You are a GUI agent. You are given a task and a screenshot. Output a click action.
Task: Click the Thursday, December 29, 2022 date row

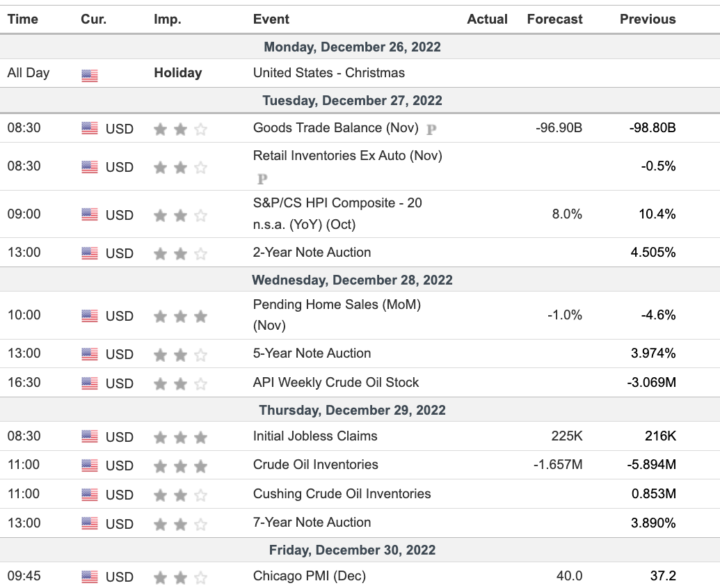point(352,411)
